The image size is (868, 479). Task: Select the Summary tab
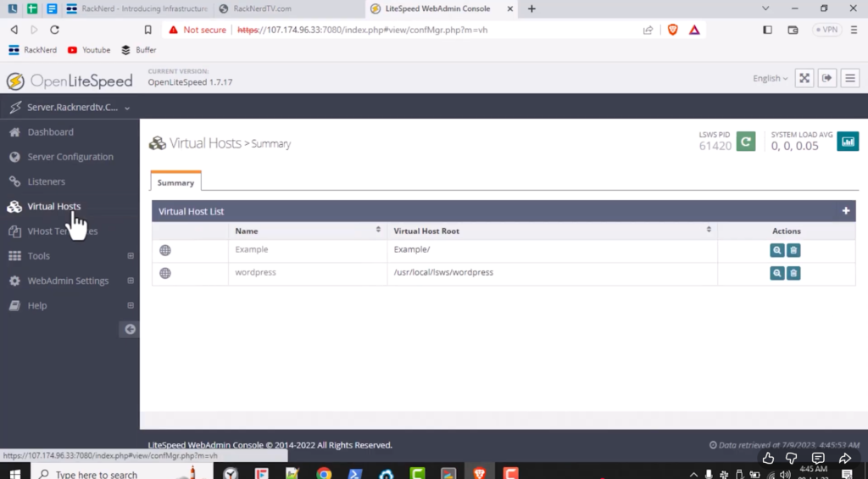pos(175,182)
